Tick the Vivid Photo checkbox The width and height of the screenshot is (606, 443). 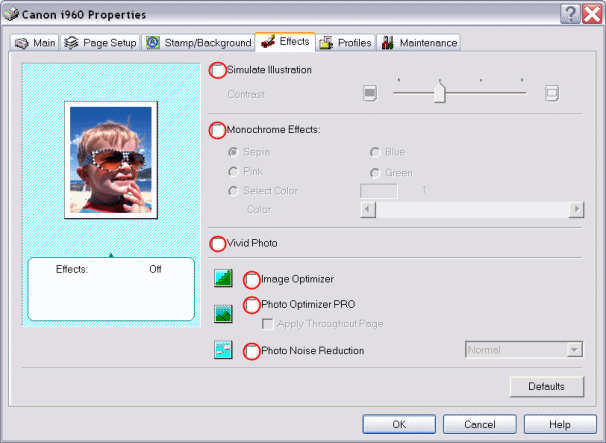click(x=218, y=244)
